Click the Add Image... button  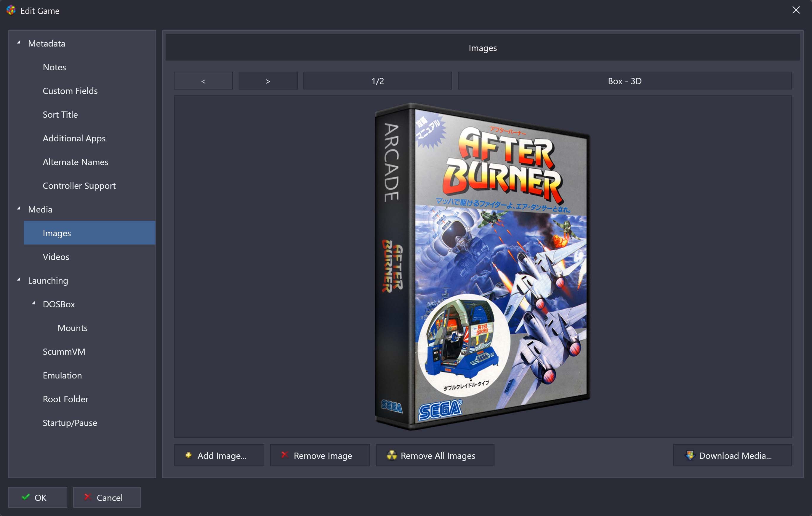click(219, 455)
